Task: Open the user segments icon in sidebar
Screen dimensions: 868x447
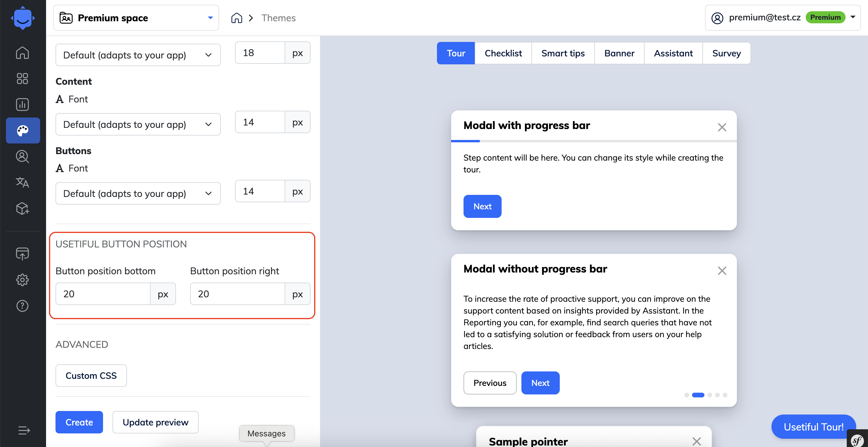Action: 22,157
